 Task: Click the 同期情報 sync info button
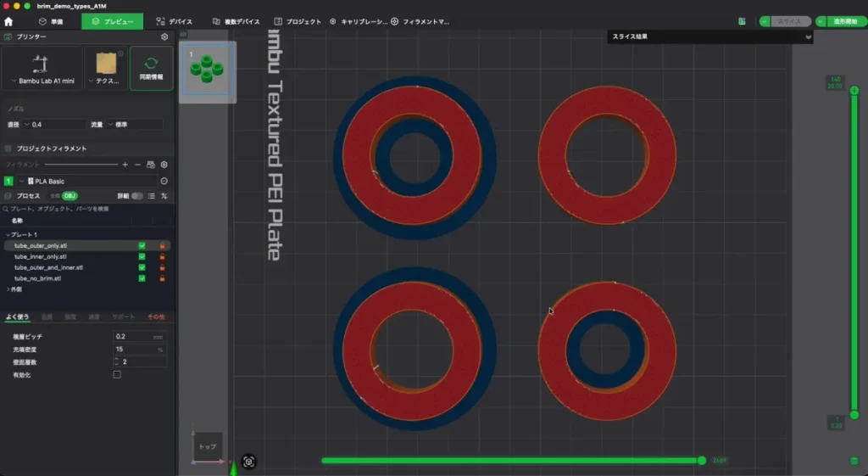[151, 68]
